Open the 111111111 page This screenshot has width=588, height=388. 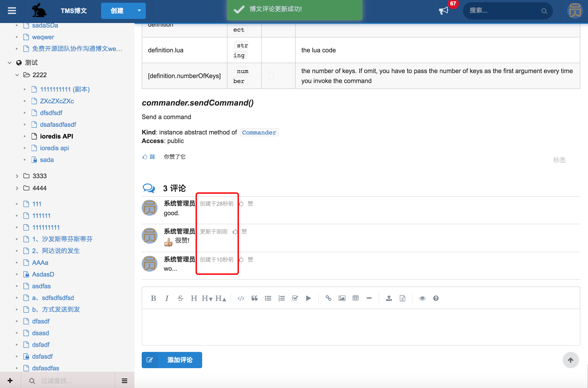coord(46,227)
